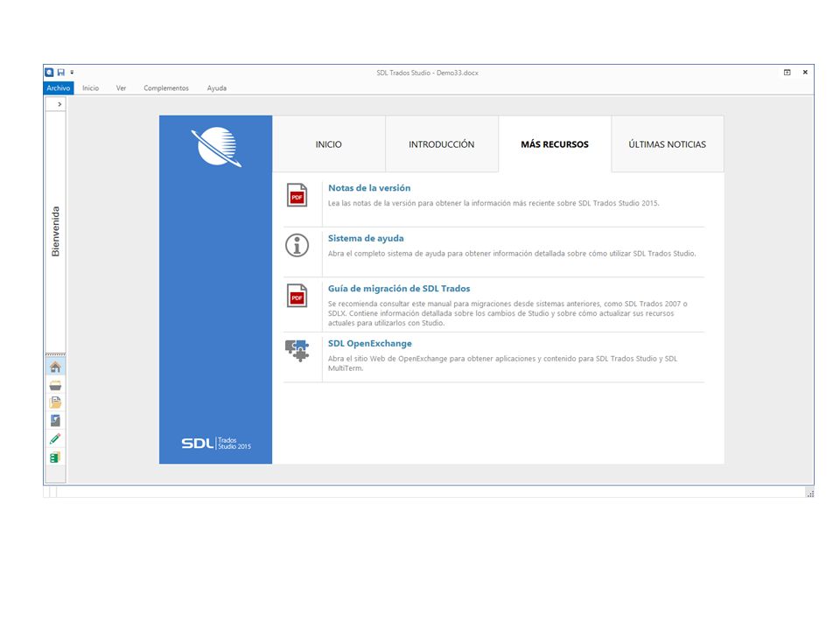Click the text 'Lea las notas de la versión'
The width and height of the screenshot is (840, 630).
coord(374,204)
